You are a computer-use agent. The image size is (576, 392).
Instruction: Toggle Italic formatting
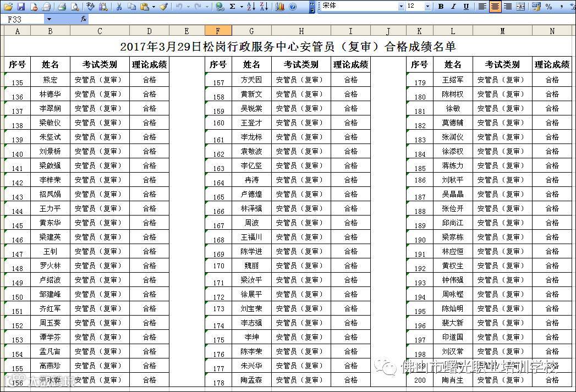(454, 6)
